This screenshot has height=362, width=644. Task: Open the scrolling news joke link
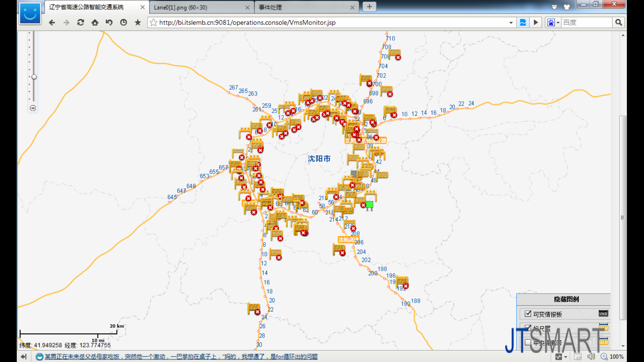pyautogui.click(x=181, y=357)
